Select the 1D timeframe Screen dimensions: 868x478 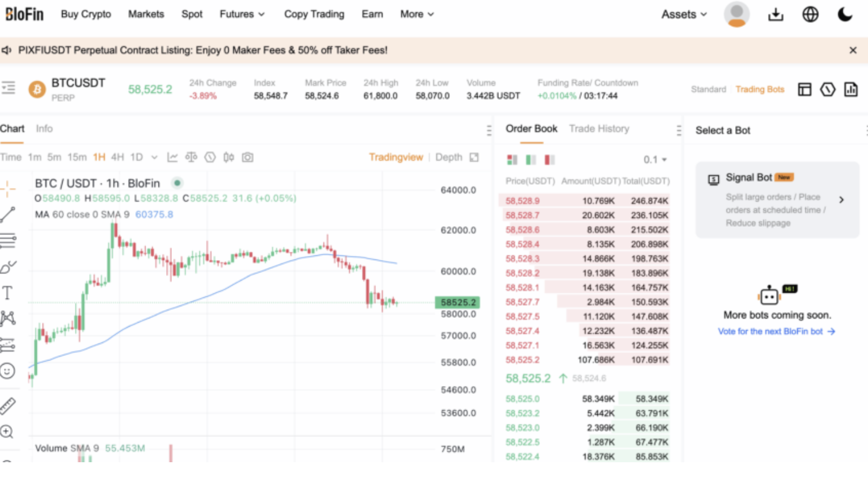tap(136, 157)
